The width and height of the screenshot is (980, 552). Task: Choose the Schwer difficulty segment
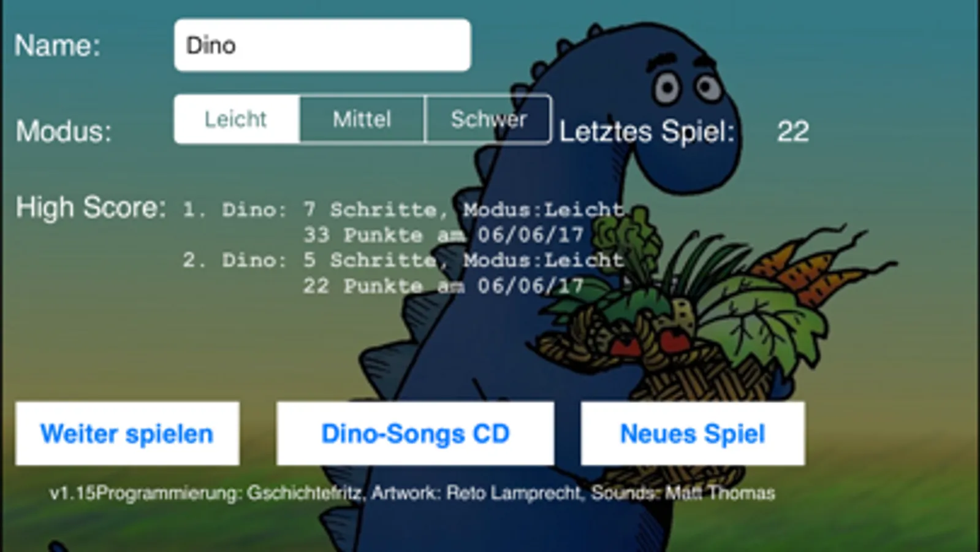click(488, 119)
